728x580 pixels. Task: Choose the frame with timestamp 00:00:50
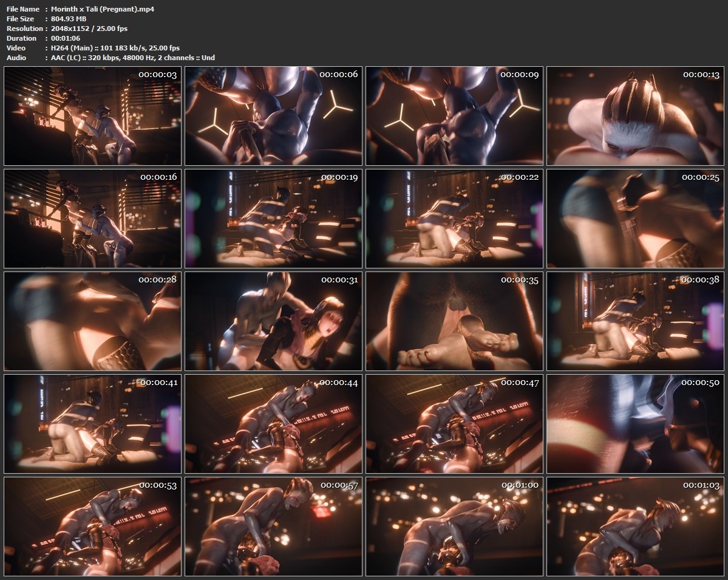635,424
